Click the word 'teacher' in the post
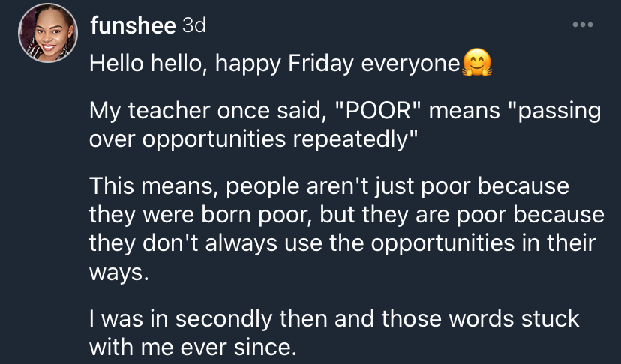 (170, 110)
